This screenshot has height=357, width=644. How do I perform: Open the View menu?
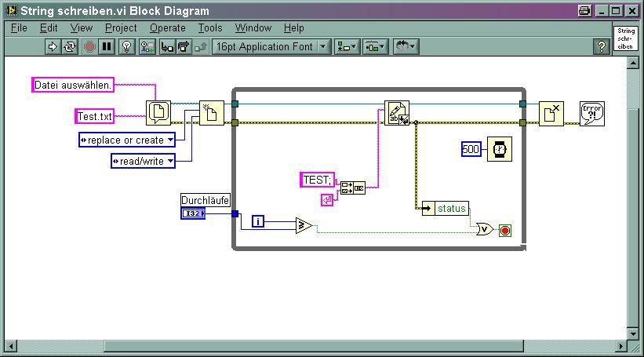click(x=82, y=28)
